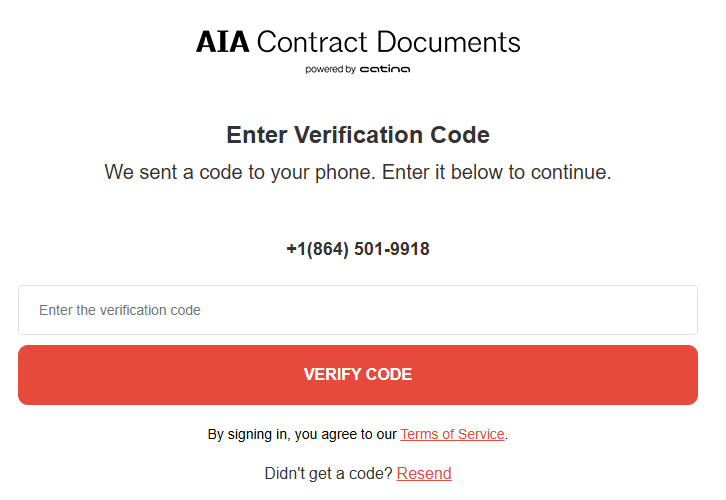Click the Enter Verification Code heading
The image size is (726, 500).
(x=358, y=135)
